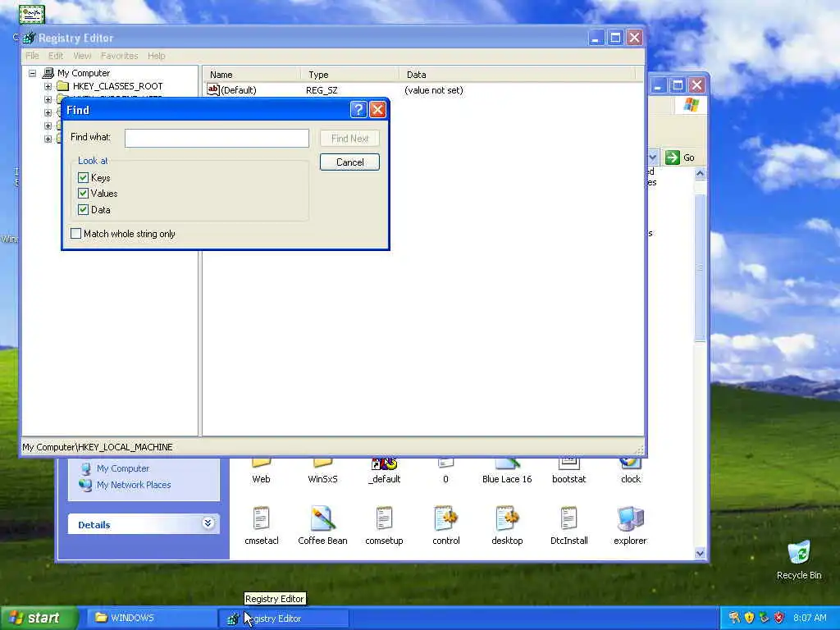Click the Data column header
Viewport: 840px width, 630px height.
point(517,75)
